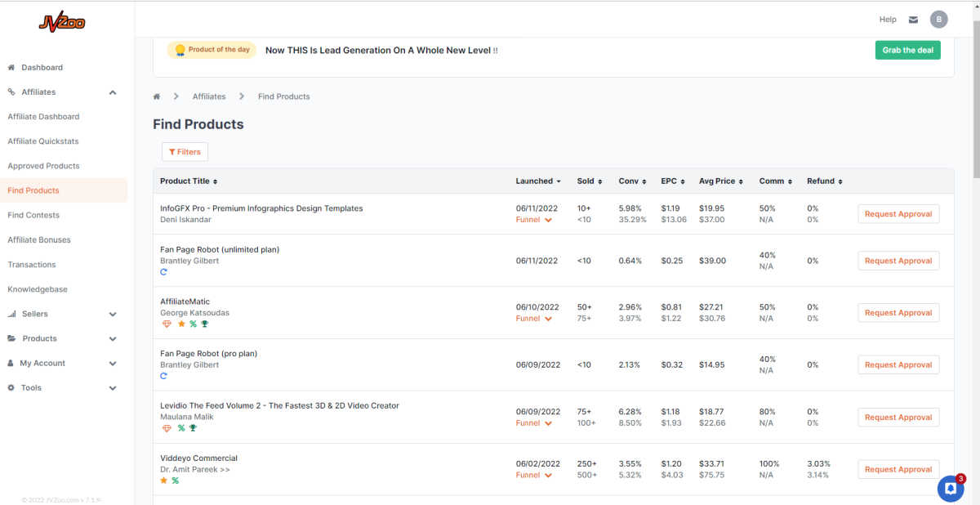Sort products by Product Title header
This screenshot has height=505, width=980.
[189, 181]
